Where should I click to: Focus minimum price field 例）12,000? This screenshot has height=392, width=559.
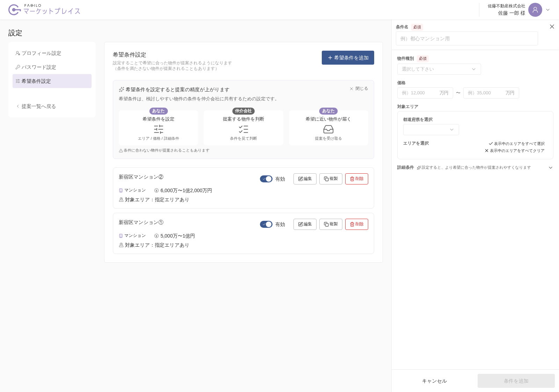[425, 93]
